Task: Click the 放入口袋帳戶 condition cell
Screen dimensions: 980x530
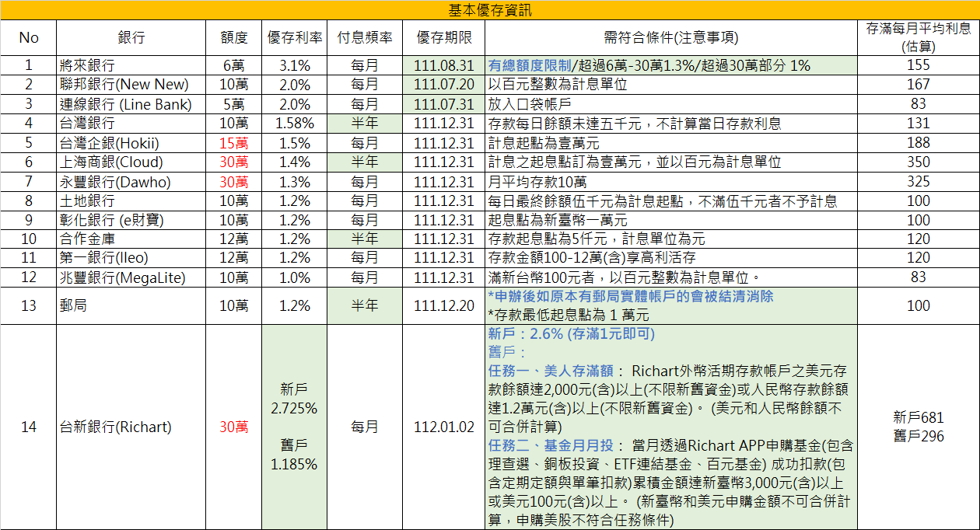Action: [x=670, y=104]
